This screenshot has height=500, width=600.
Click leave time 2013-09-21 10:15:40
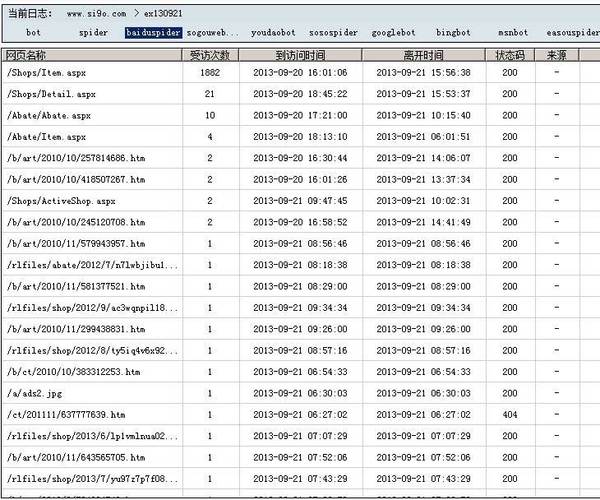click(424, 115)
